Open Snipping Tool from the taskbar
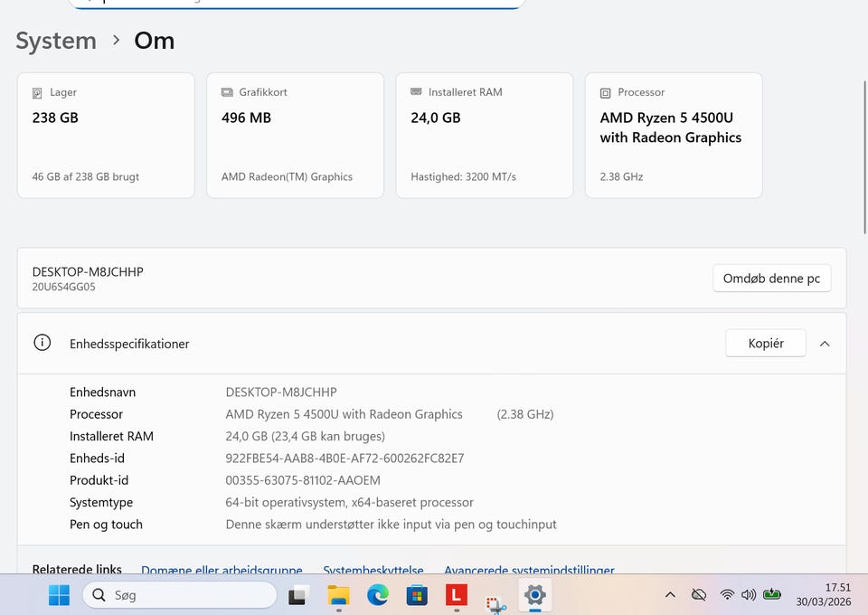This screenshot has height=615, width=868. [x=495, y=601]
